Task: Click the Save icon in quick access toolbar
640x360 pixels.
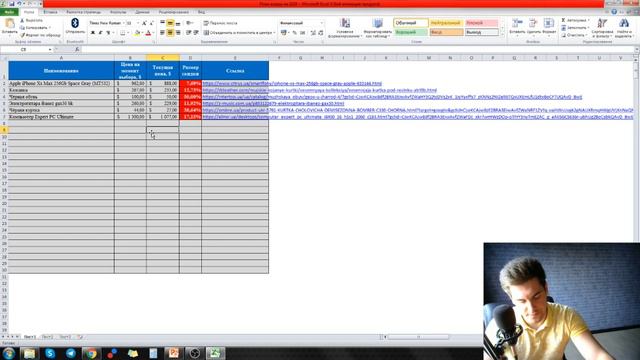Action: coord(12,4)
